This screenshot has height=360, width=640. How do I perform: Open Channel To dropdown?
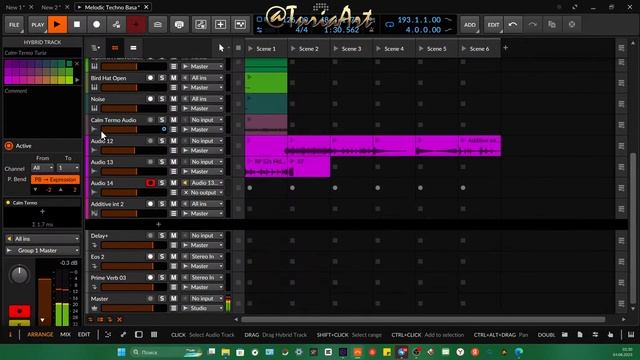68,168
